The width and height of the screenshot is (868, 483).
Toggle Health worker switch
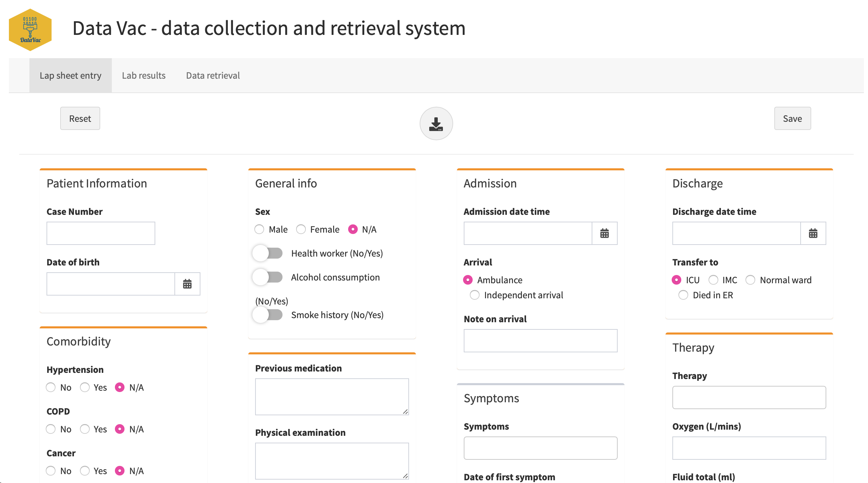268,253
